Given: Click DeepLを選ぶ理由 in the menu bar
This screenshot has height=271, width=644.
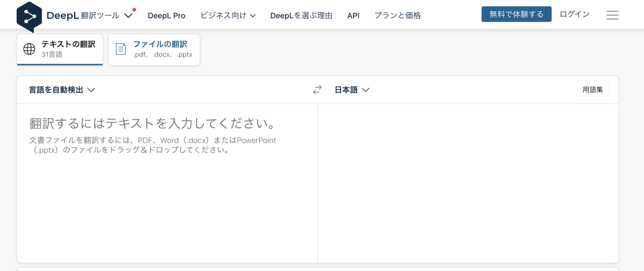Looking at the screenshot, I should 301,16.
